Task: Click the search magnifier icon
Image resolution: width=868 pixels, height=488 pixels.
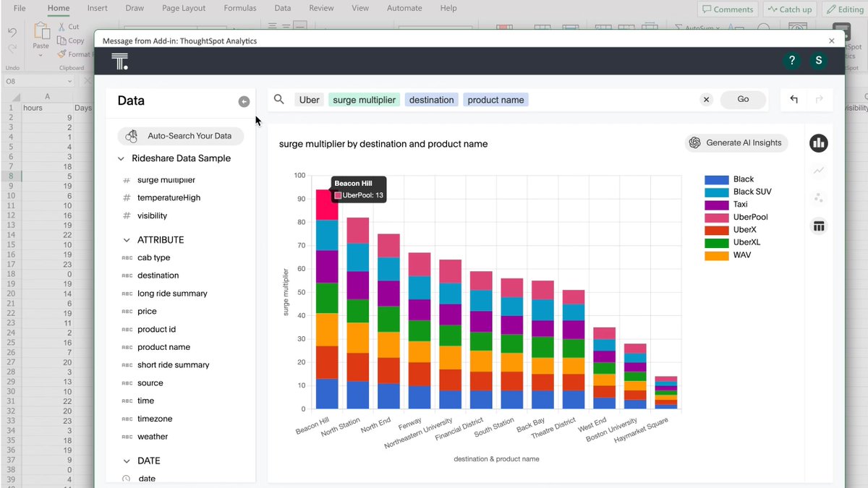Action: [279, 100]
